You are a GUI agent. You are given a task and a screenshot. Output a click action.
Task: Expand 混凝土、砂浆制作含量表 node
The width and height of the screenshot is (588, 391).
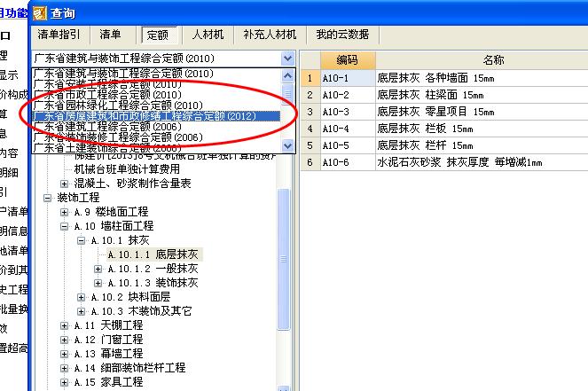[64, 184]
